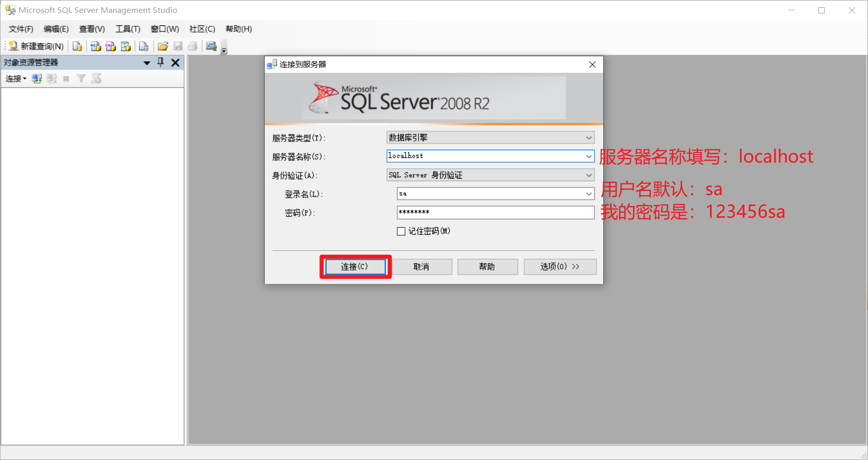Enable the 记住密码 checkbox
This screenshot has width=868, height=460.
[x=401, y=231]
